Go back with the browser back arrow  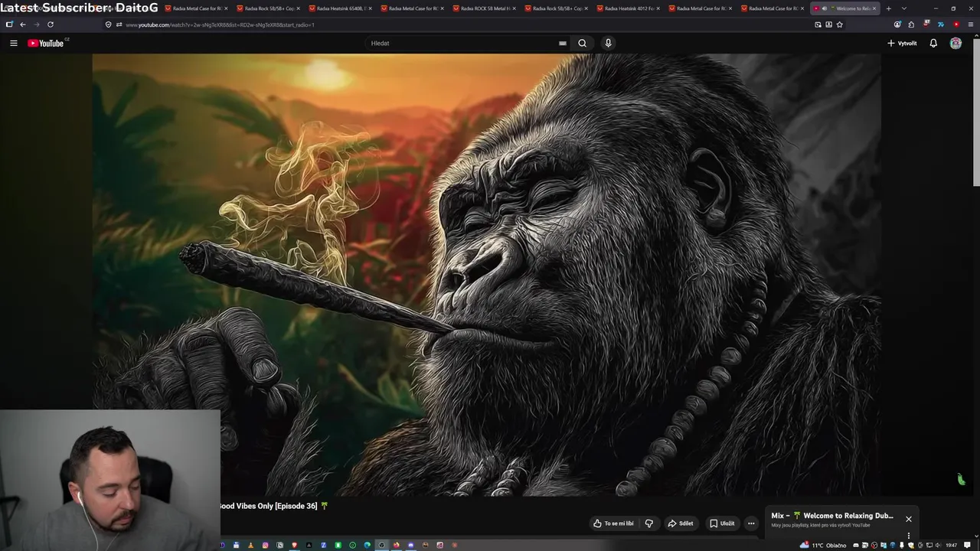point(22,24)
